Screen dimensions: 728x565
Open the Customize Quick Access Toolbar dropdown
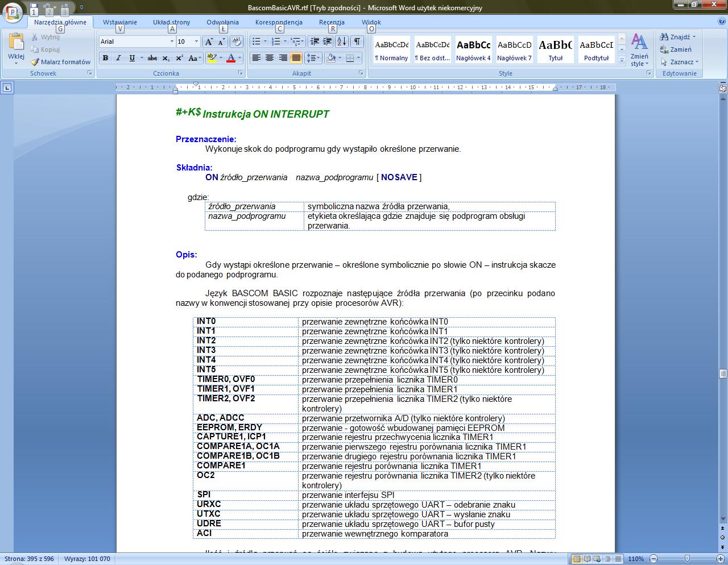pos(81,8)
